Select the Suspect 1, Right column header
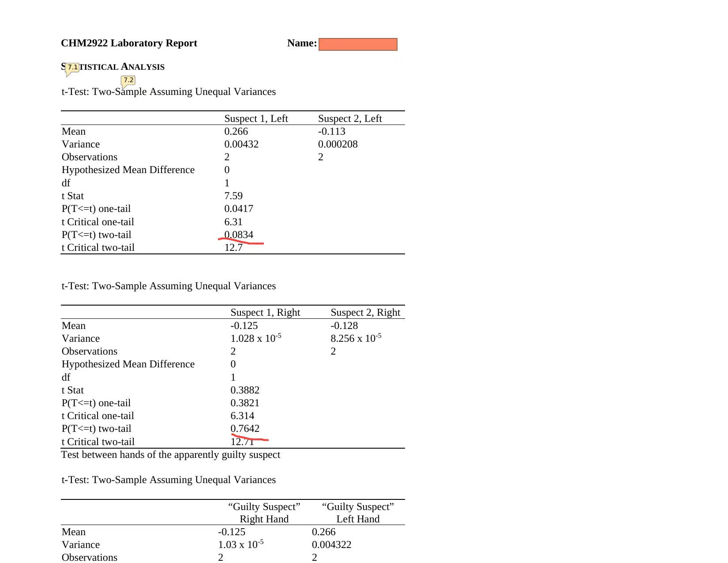The height and width of the screenshot is (563, 728). [x=265, y=313]
